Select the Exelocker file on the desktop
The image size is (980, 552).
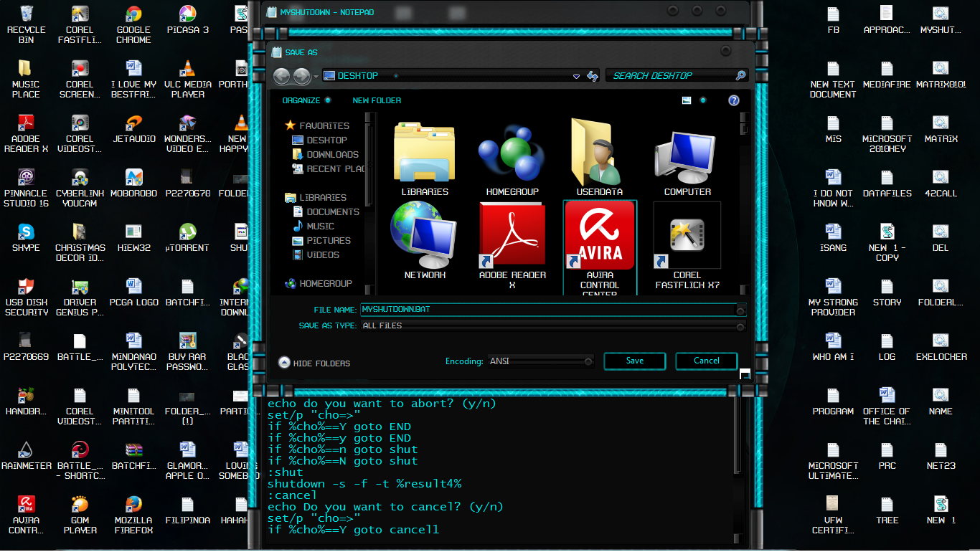[x=941, y=346]
